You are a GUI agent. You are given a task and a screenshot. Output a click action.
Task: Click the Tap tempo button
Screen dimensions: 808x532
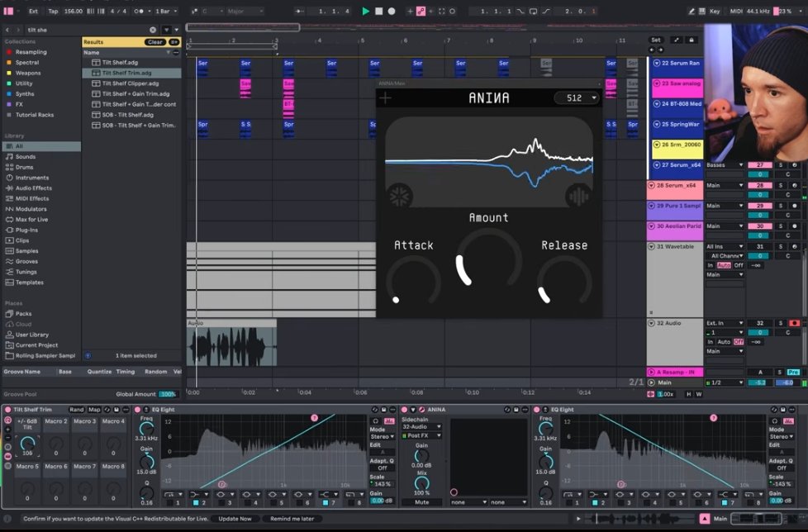point(53,11)
